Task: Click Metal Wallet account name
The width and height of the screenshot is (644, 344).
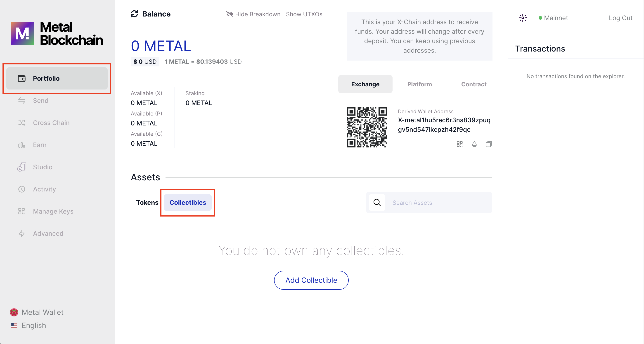Action: pos(43,312)
